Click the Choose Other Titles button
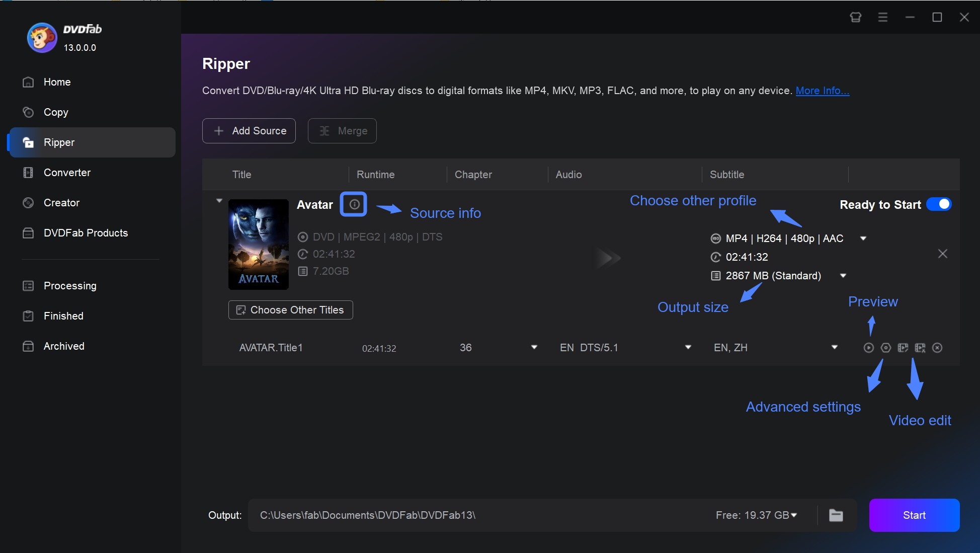 point(291,310)
